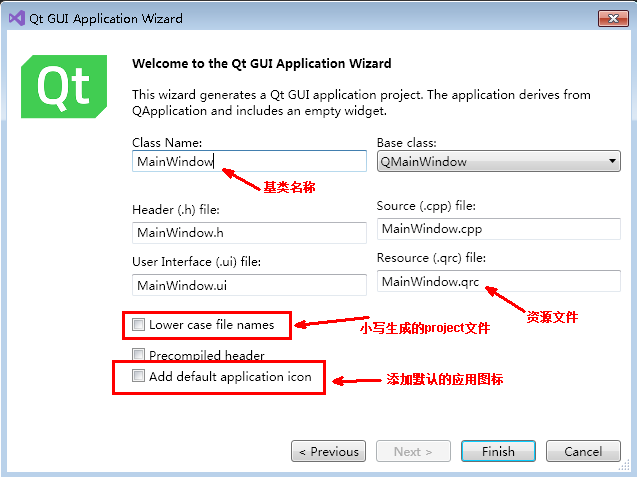Click the green Qt logo
Viewport: 637px width, 477px height.
[64, 87]
